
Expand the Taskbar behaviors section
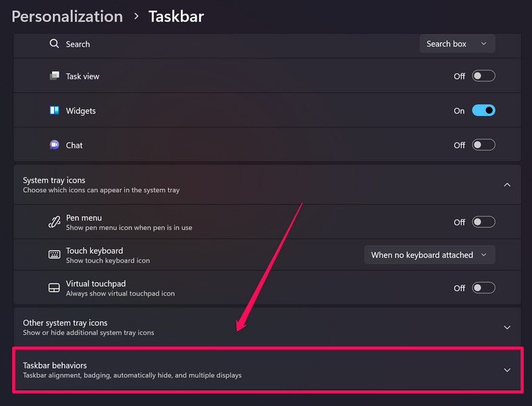(x=507, y=370)
